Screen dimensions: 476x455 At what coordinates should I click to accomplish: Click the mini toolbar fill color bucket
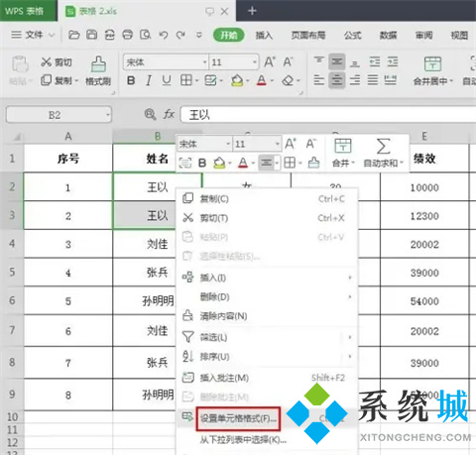point(219,163)
